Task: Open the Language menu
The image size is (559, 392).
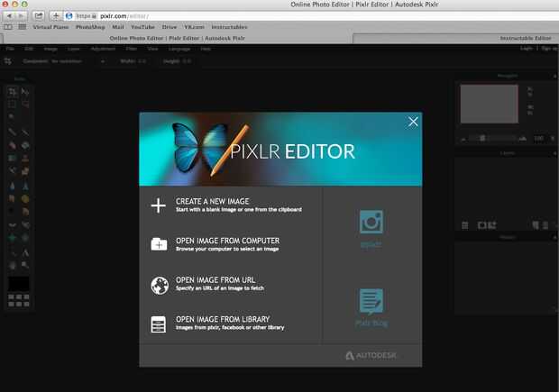Action: [179, 49]
